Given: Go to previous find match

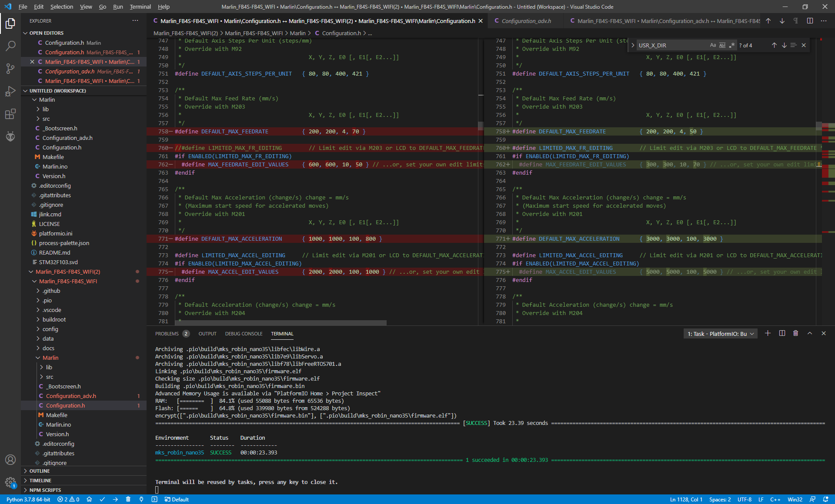Looking at the screenshot, I should (x=774, y=45).
